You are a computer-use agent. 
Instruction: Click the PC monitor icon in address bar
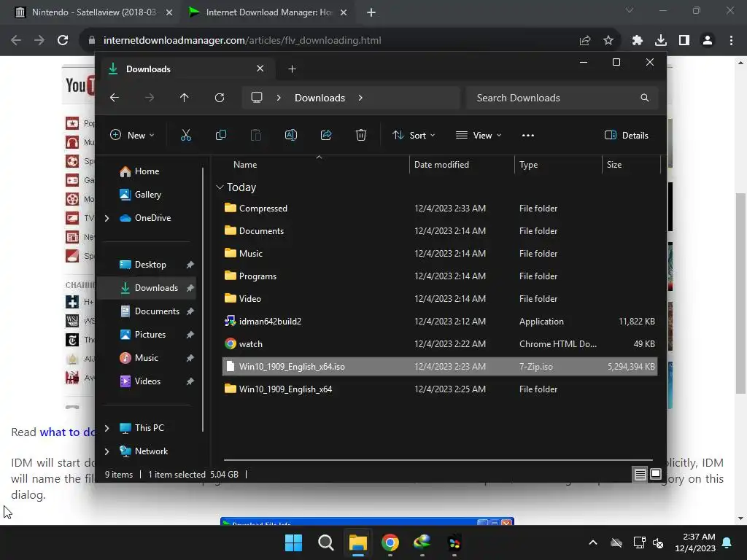click(257, 98)
